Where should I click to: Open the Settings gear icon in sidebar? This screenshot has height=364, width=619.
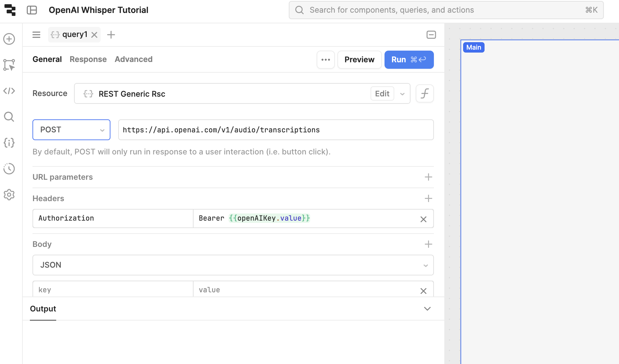9,195
